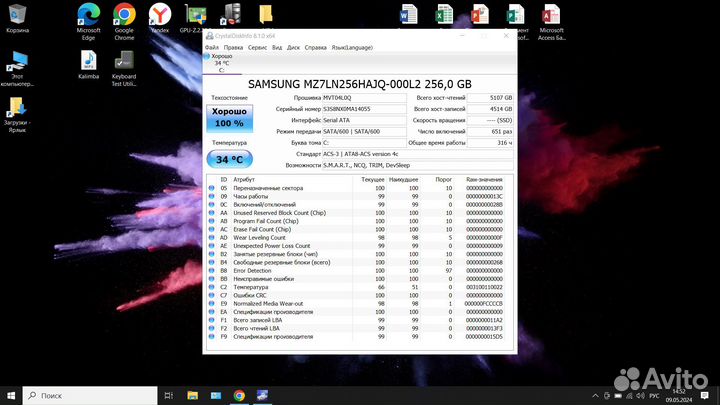Click the Интерфейс field Serial ATA
Screen dimensions: 720x405
364,120
